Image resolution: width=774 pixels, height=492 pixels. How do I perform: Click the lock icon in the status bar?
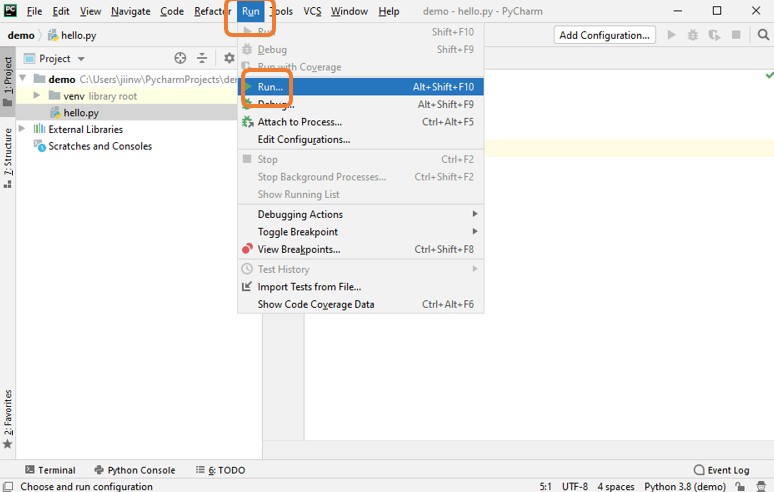740,487
